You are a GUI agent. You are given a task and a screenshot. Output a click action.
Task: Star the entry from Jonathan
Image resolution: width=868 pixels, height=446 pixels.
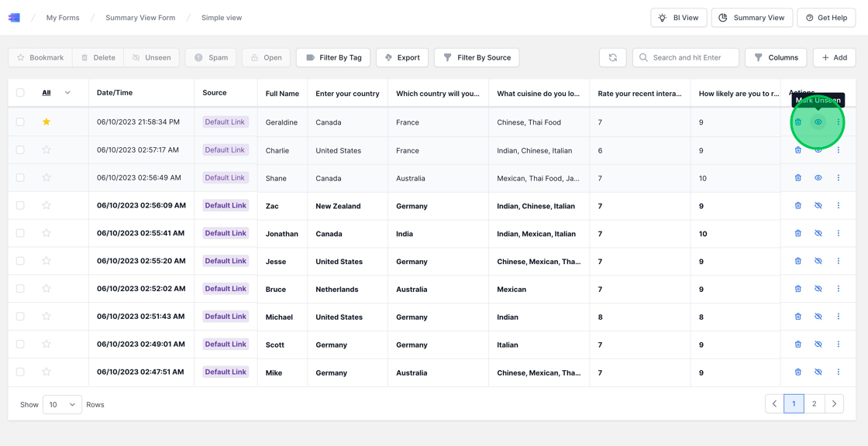(x=46, y=233)
